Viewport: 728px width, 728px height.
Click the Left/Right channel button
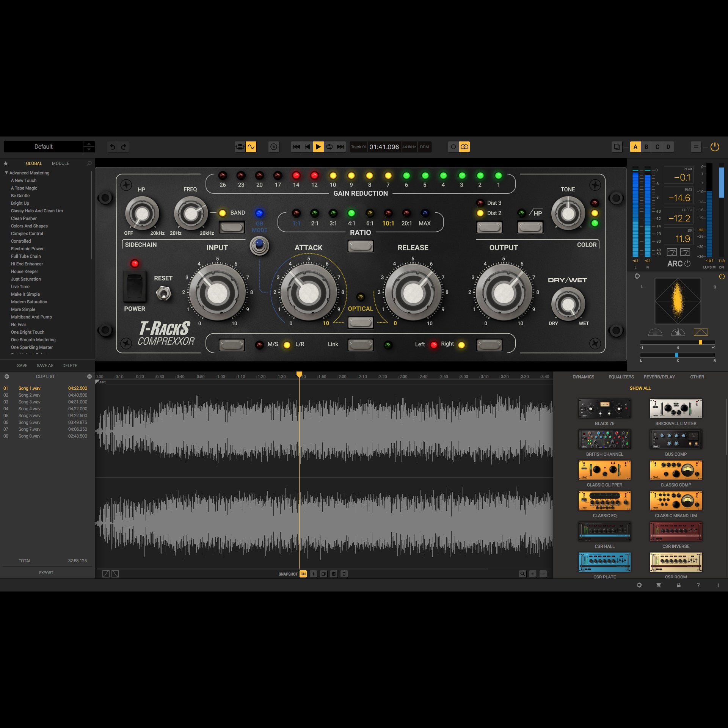coord(490,345)
